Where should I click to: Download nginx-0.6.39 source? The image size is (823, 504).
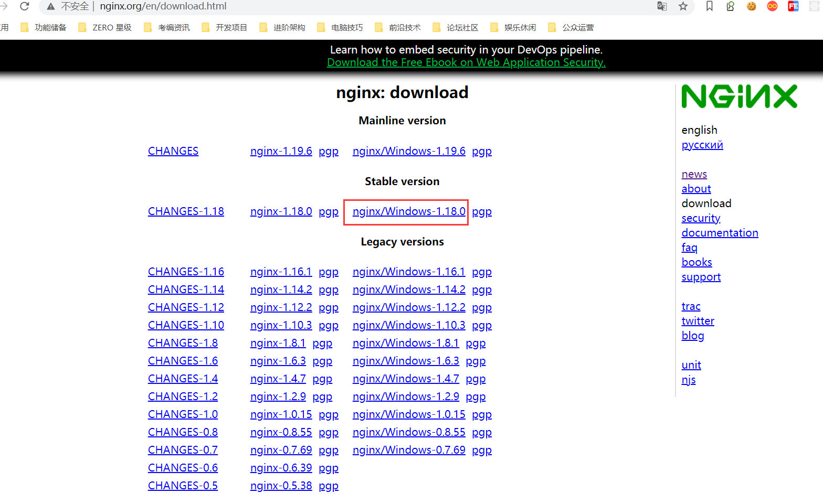tap(281, 468)
